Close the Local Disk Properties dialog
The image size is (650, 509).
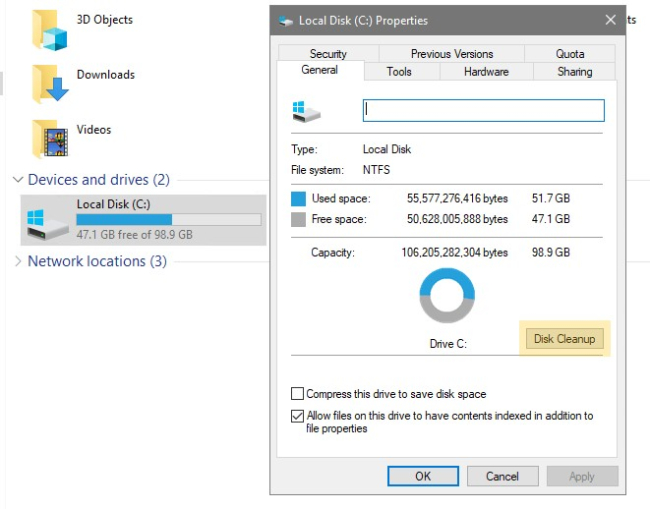(x=610, y=20)
